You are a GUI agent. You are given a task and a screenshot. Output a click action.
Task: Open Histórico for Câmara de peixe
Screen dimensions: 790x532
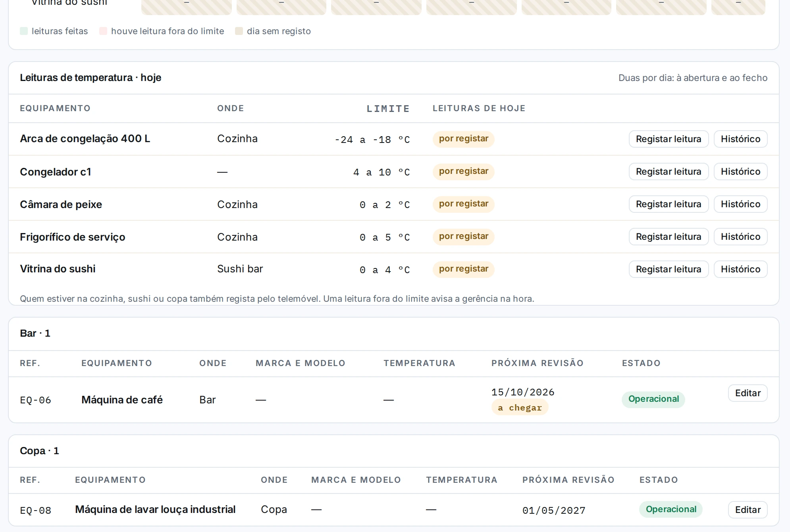pos(740,204)
